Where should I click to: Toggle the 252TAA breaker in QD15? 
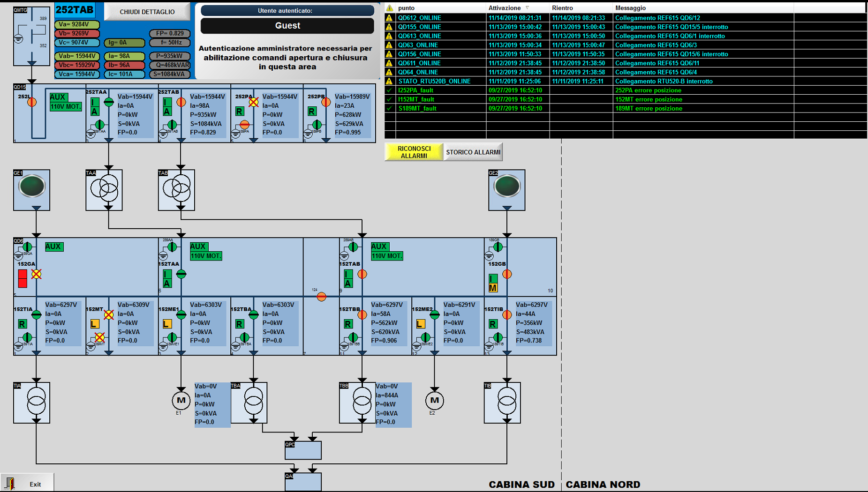point(109,102)
